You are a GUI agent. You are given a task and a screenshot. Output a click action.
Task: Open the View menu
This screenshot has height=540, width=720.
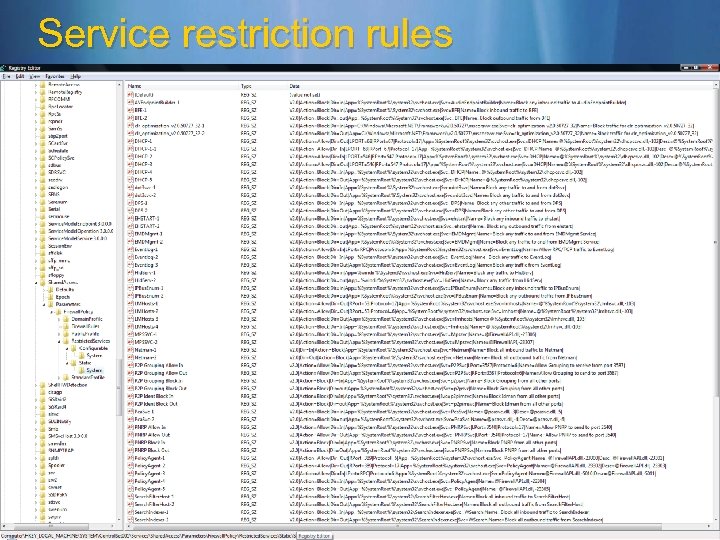pyautogui.click(x=34, y=76)
